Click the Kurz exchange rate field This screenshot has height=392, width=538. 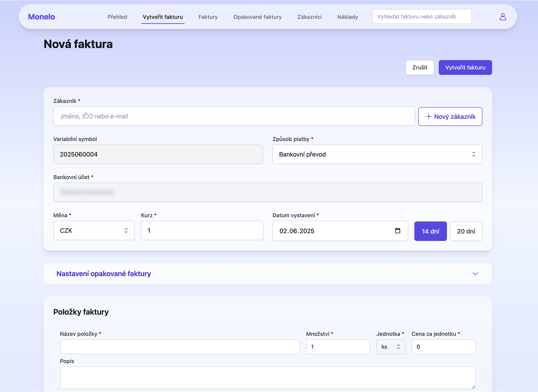point(202,231)
